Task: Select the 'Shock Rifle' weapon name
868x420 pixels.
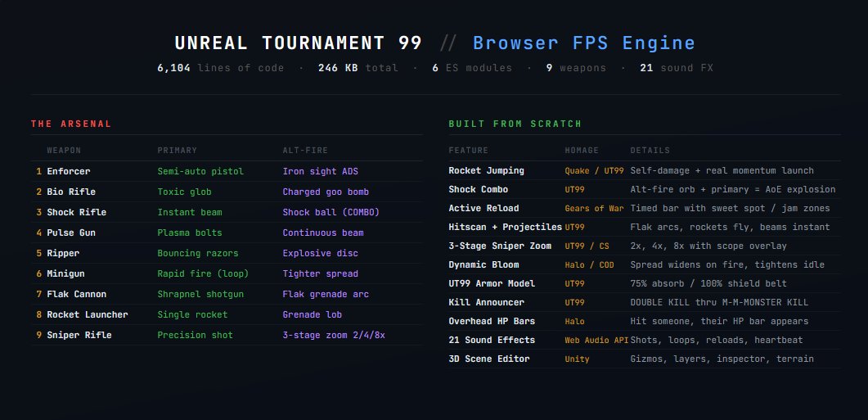Action: click(x=76, y=212)
